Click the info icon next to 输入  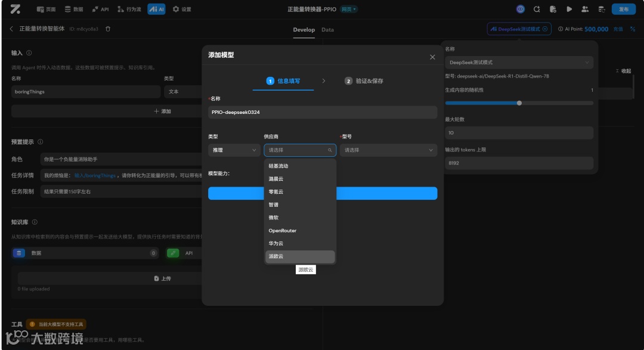tap(29, 53)
